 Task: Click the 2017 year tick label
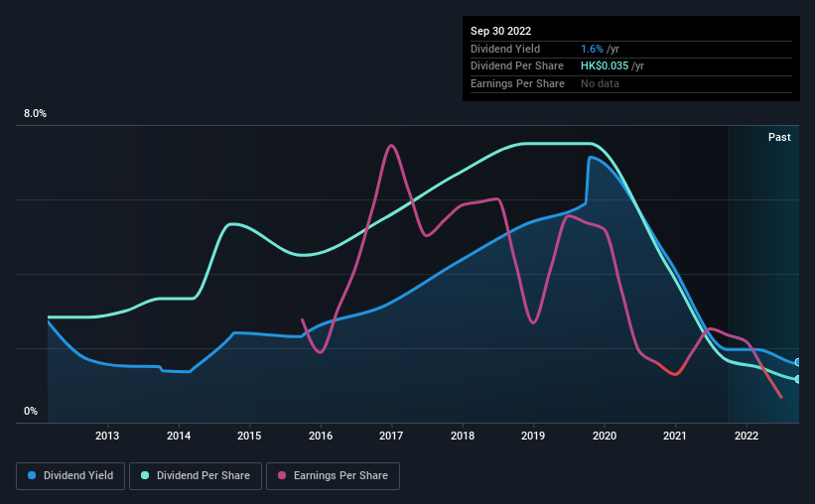coord(391,436)
